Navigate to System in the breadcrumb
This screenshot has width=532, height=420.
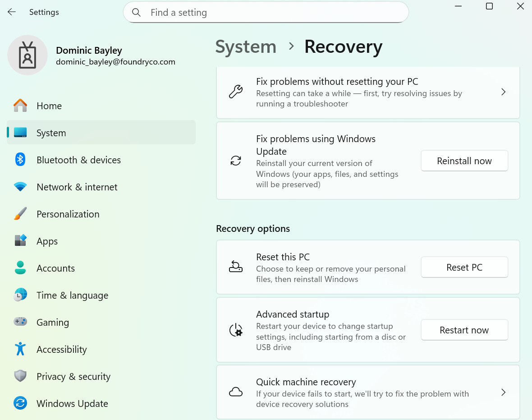pos(246,47)
